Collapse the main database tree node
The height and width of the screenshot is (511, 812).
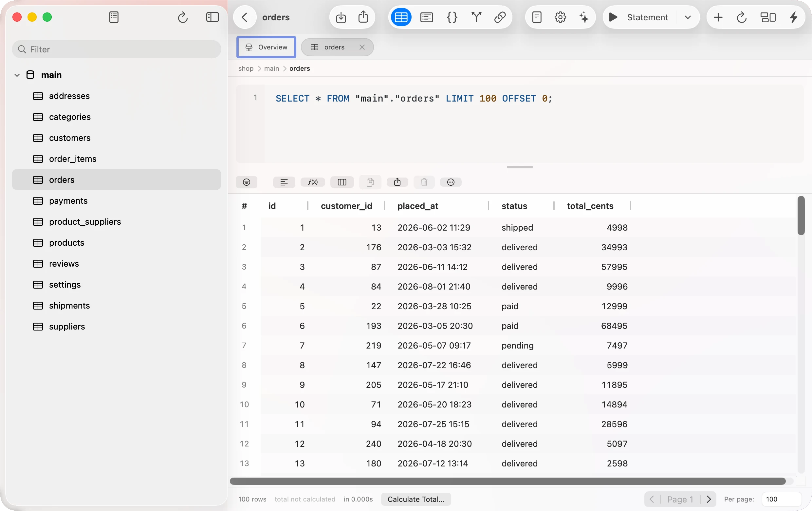(17, 75)
